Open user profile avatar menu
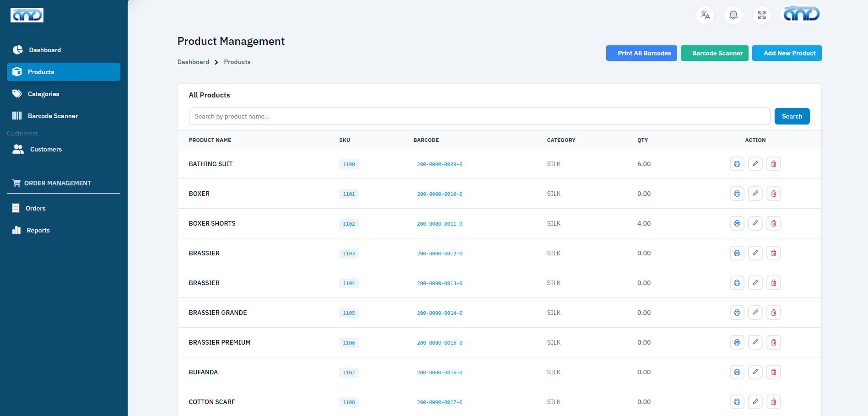 pos(802,15)
